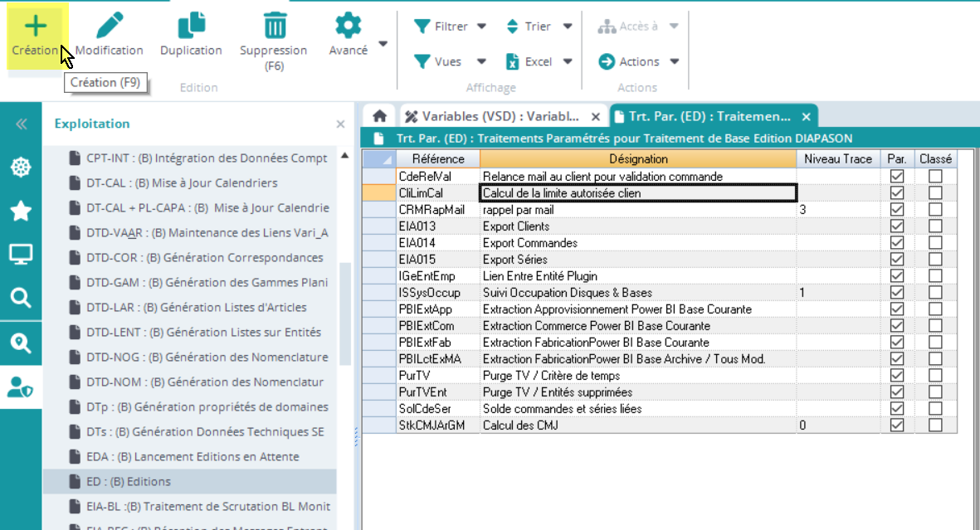The height and width of the screenshot is (530, 980).
Task: Enable Classé checkbox for EIA013 row
Action: pyautogui.click(x=935, y=226)
